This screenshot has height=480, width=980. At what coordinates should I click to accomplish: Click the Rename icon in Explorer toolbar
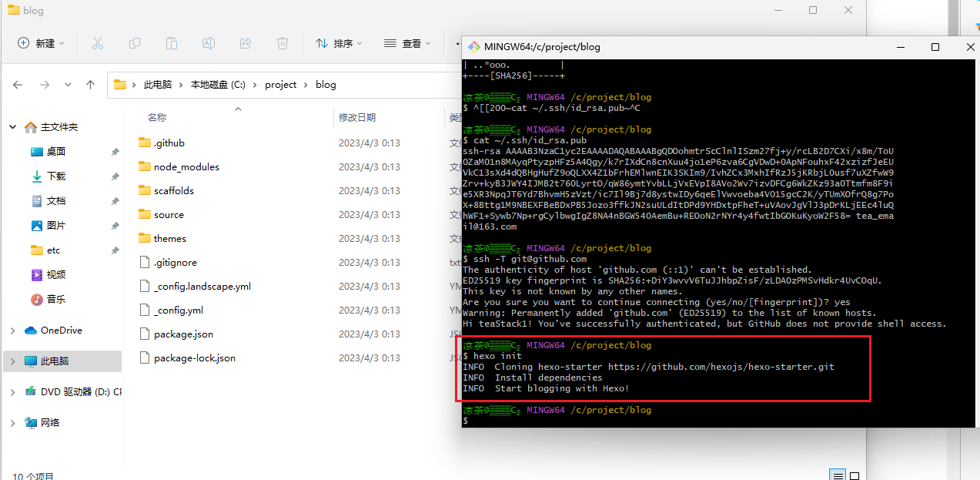[x=209, y=43]
